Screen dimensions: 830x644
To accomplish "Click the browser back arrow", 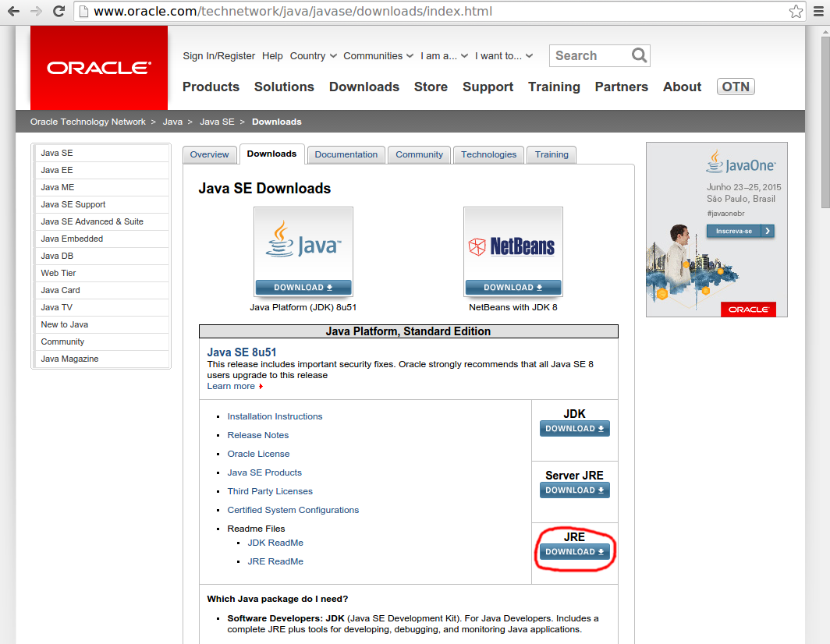I will 13,11.
